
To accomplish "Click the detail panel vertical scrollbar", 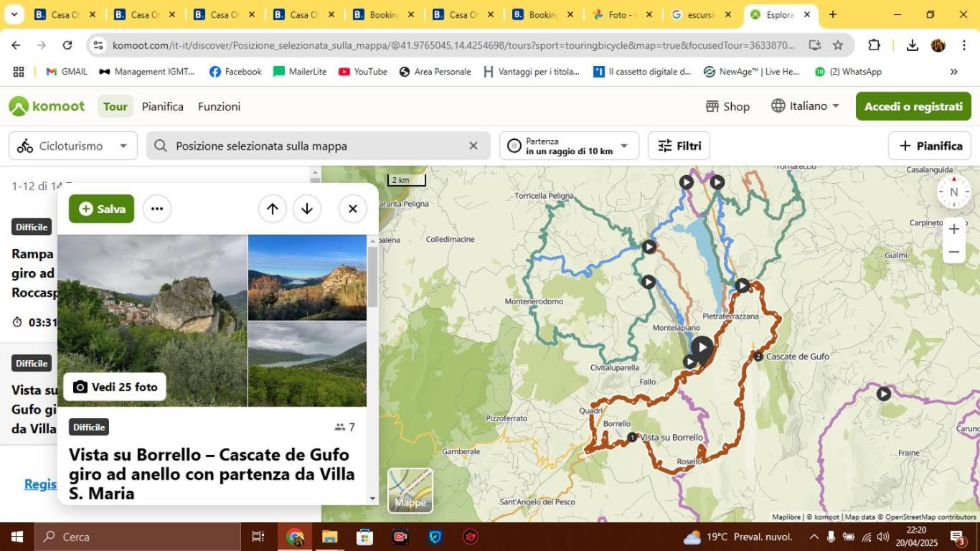I will tap(372, 276).
